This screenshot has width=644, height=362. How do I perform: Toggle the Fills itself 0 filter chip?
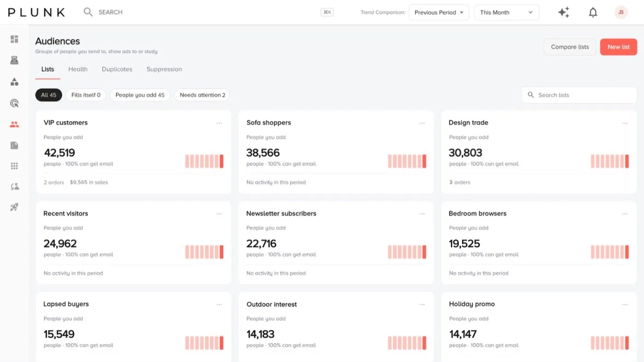click(86, 95)
